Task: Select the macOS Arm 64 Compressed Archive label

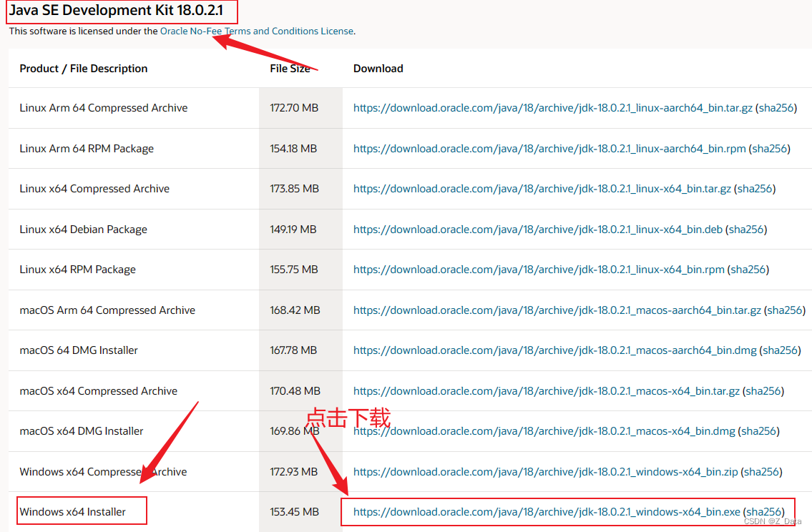Action: tap(107, 310)
